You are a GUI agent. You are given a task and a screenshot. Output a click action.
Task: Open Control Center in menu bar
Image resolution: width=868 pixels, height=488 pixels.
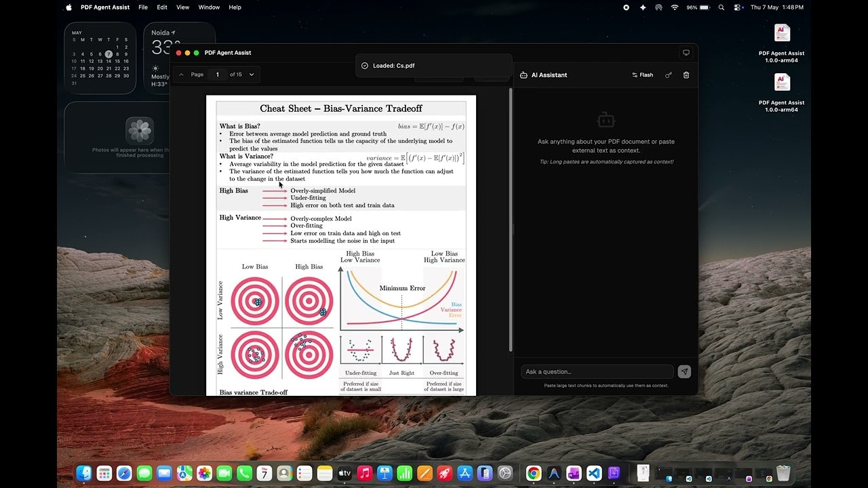[738, 7]
